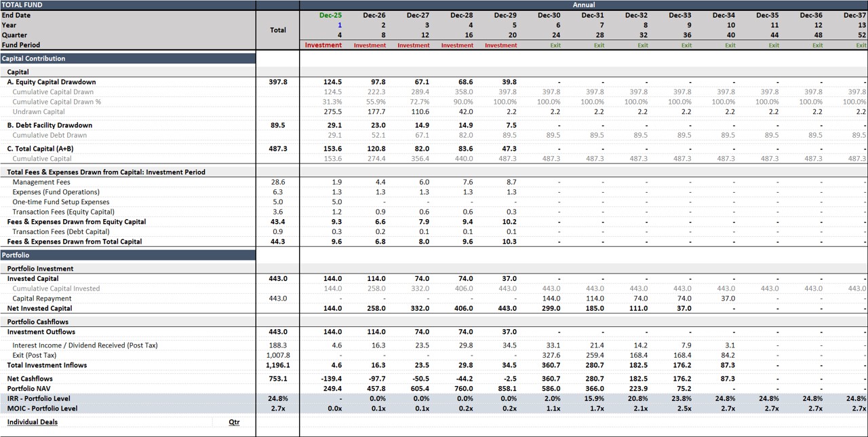Screen dimensions: 868x437
Task: Select the B. Debt Facility Drawdown label
Action: pos(50,126)
